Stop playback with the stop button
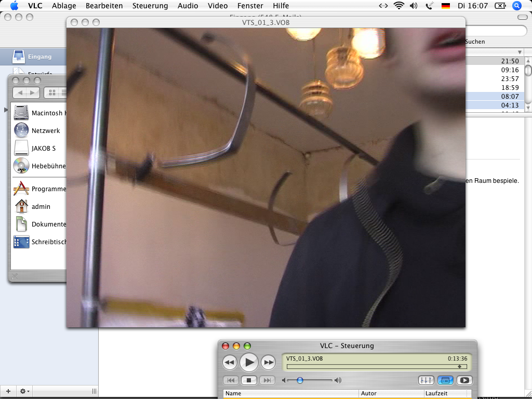The width and height of the screenshot is (532, 399). point(249,380)
